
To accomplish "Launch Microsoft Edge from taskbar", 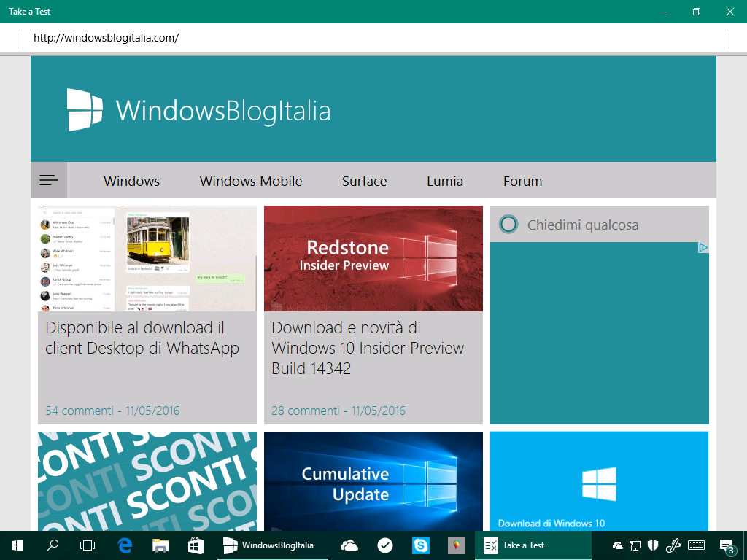I will click(125, 545).
